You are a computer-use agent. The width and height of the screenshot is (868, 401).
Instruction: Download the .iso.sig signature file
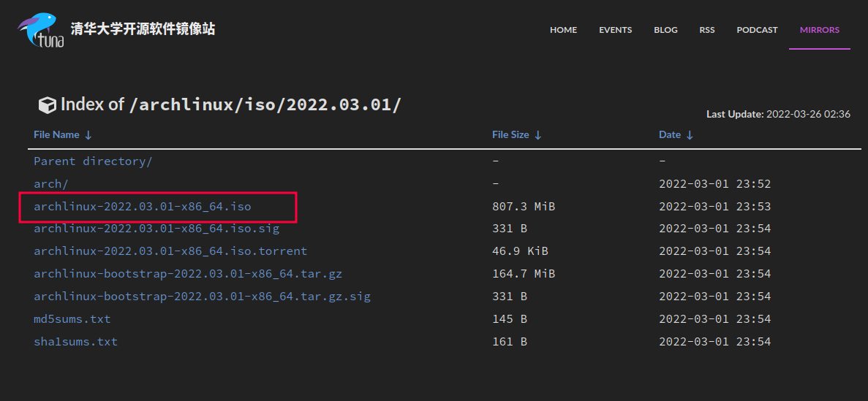156,229
